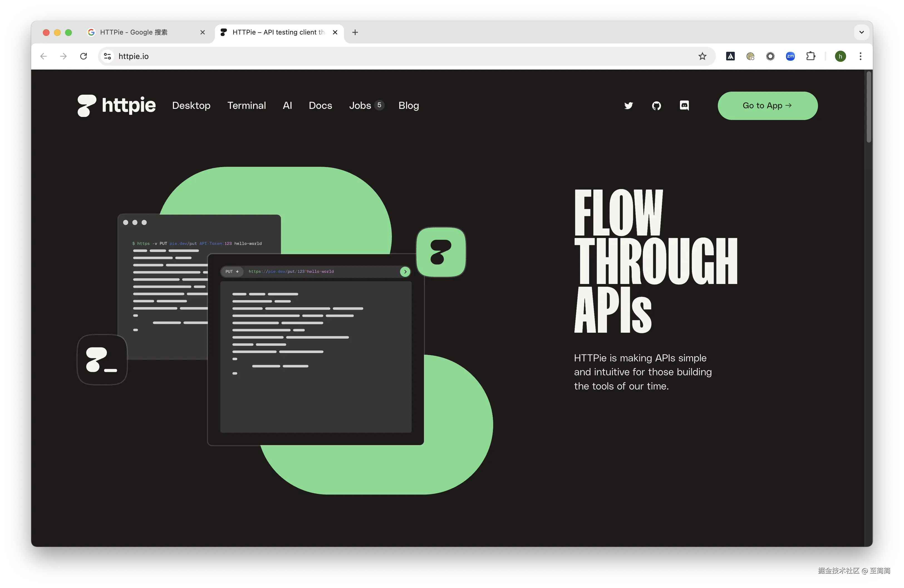
Task: Open the Terminal navigation item
Action: click(x=247, y=106)
